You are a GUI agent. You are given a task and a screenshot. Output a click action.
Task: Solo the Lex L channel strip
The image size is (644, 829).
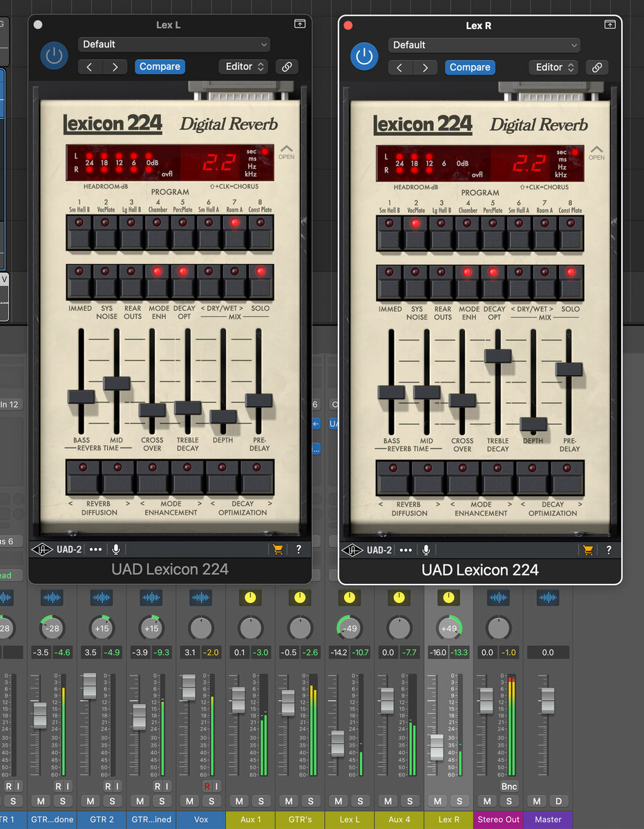pos(360,801)
